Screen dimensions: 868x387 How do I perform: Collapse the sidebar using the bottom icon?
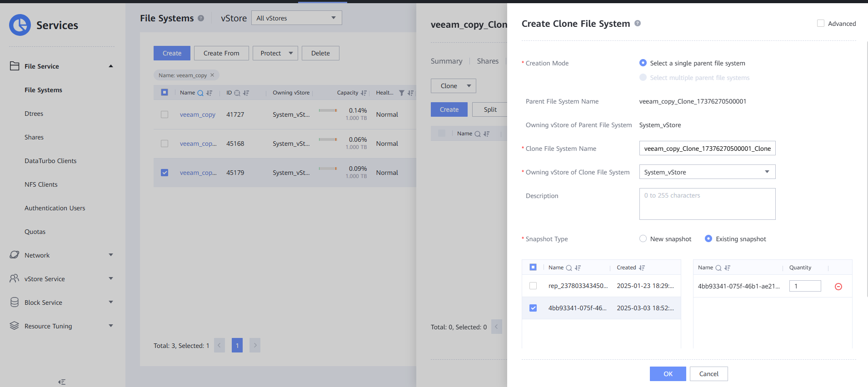(x=62, y=382)
